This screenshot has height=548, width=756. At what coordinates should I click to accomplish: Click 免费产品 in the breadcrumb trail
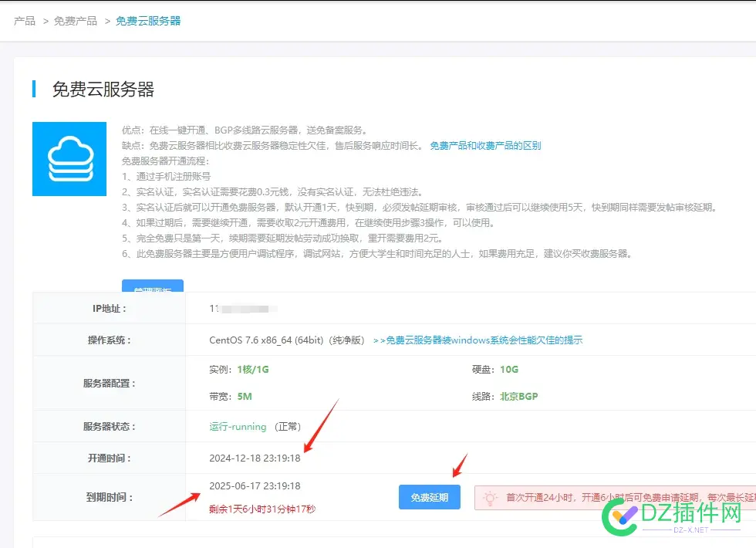point(74,21)
